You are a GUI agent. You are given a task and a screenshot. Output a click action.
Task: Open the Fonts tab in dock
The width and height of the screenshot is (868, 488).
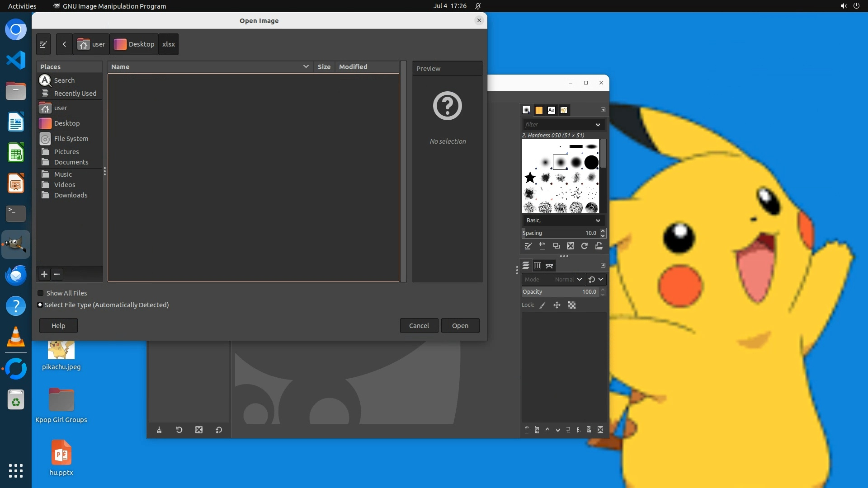[x=551, y=110]
